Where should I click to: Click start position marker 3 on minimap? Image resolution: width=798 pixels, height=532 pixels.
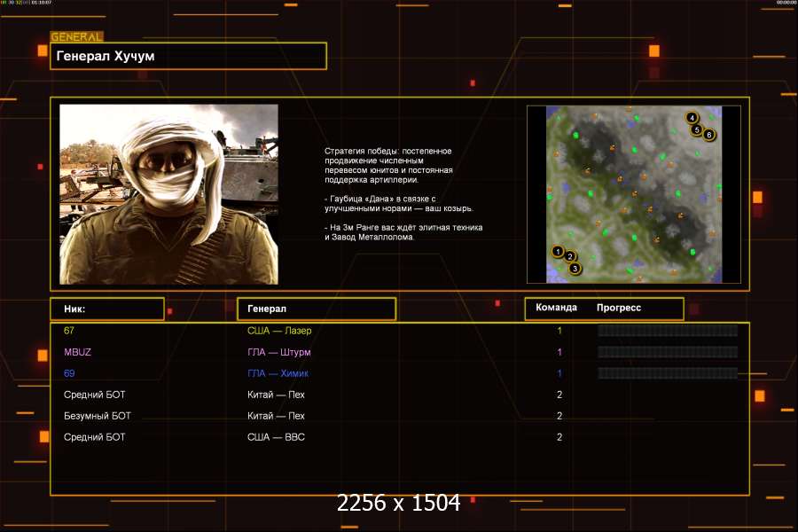pyautogui.click(x=575, y=269)
